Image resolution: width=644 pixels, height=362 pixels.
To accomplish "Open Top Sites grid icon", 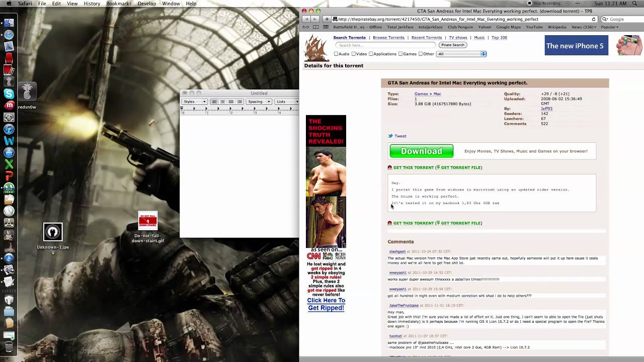I will click(x=327, y=27).
